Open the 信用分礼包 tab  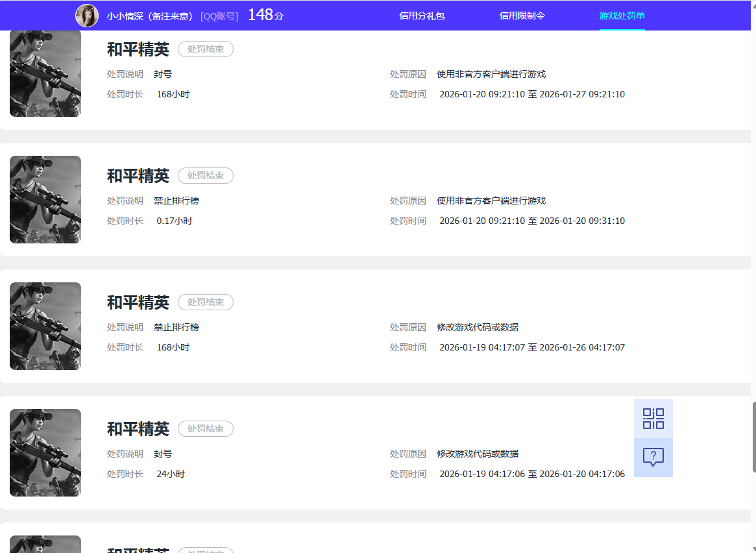(x=422, y=16)
